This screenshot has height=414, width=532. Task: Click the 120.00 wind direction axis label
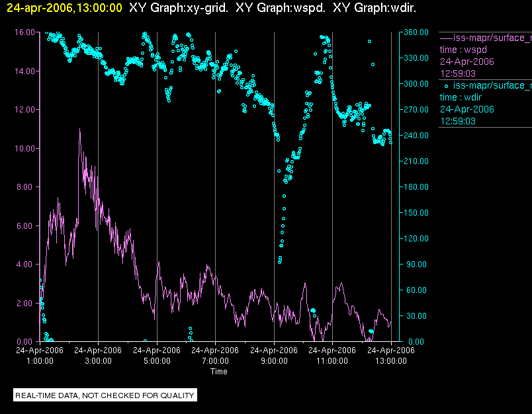[416, 238]
